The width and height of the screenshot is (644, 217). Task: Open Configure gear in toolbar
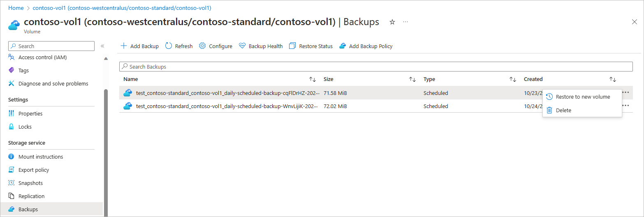click(202, 46)
